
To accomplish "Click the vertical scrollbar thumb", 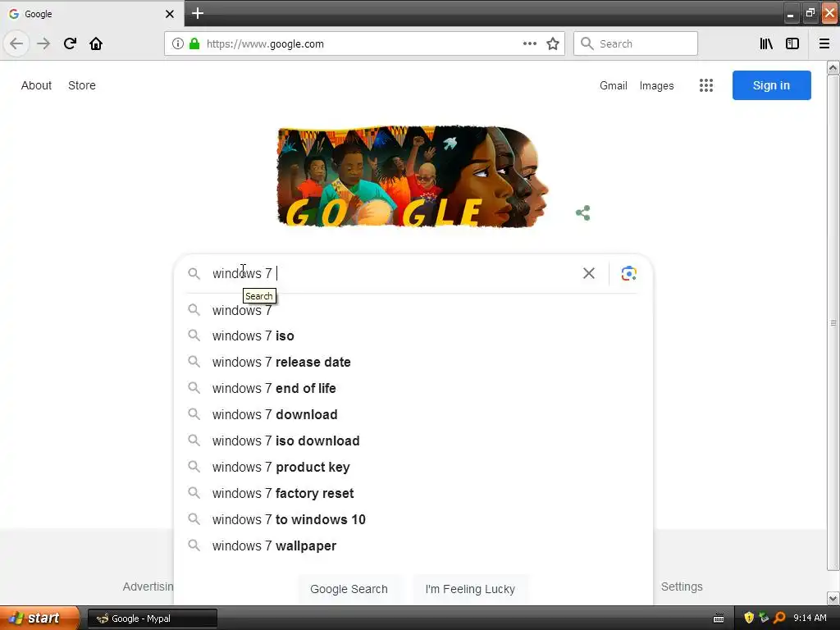I will coord(833,322).
